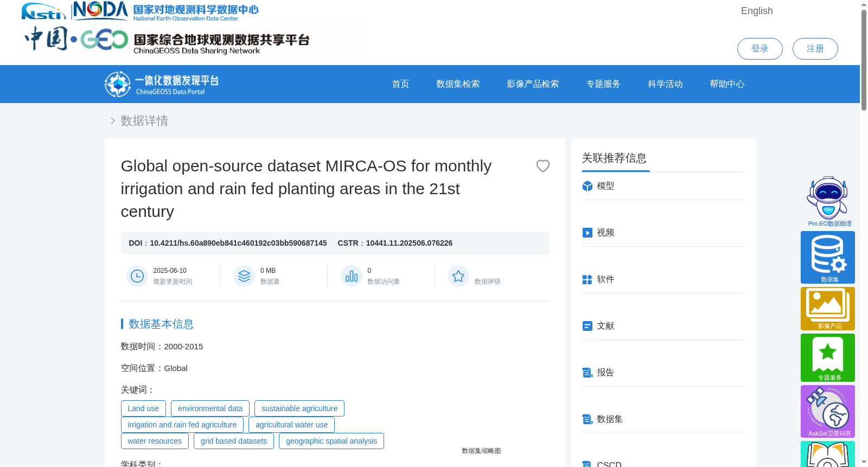Click the bar chart icon for data visits
The width and height of the screenshot is (868, 467).
click(x=352, y=276)
